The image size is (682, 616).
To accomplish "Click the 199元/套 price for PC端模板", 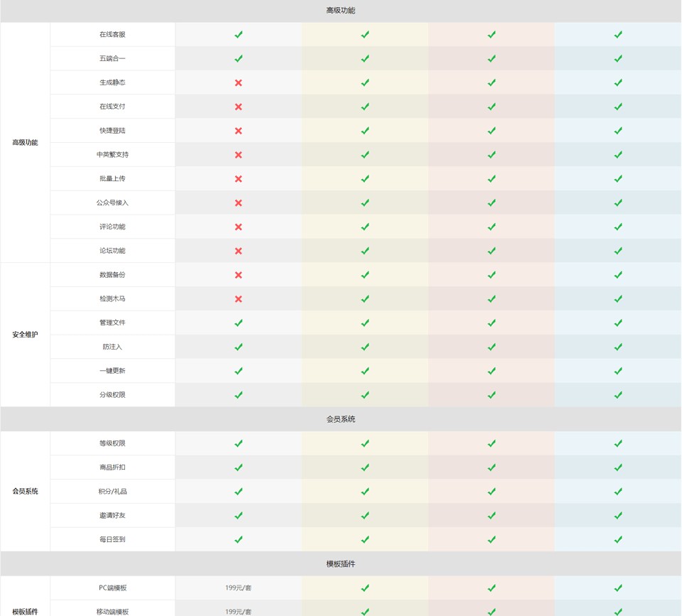I will point(239,588).
